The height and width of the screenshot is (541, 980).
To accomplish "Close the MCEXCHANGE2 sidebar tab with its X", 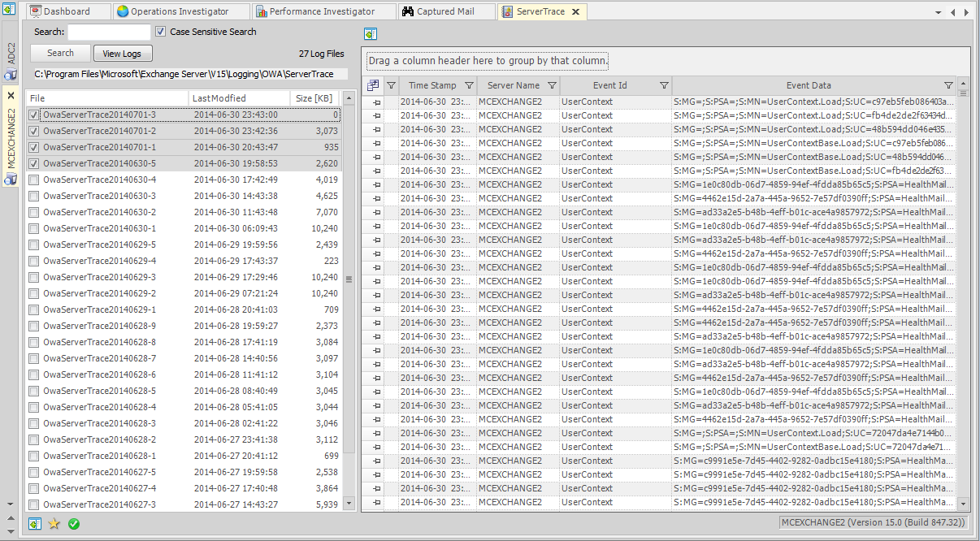I will pos(11,96).
